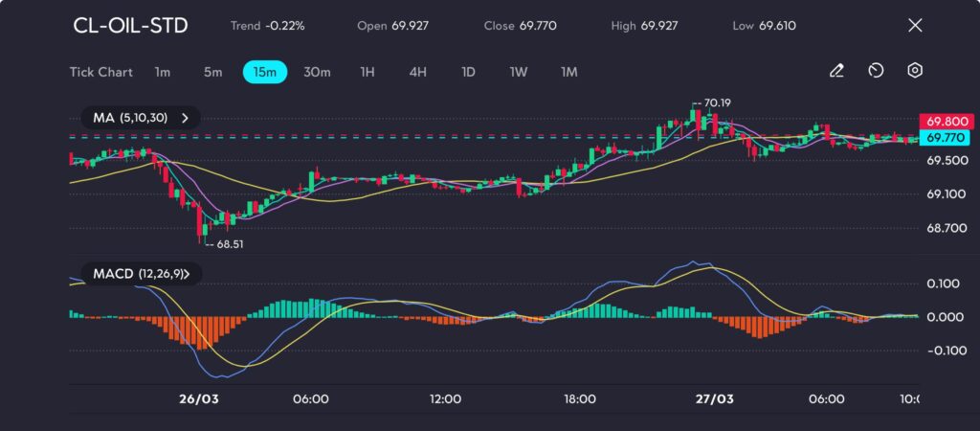
Task: Switch to Tick Chart view
Action: pyautogui.click(x=100, y=72)
